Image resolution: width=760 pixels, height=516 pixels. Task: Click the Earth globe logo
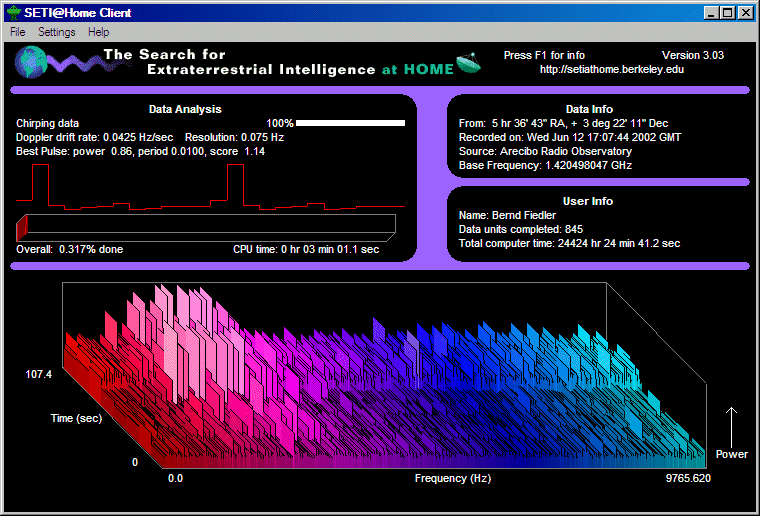[x=31, y=63]
